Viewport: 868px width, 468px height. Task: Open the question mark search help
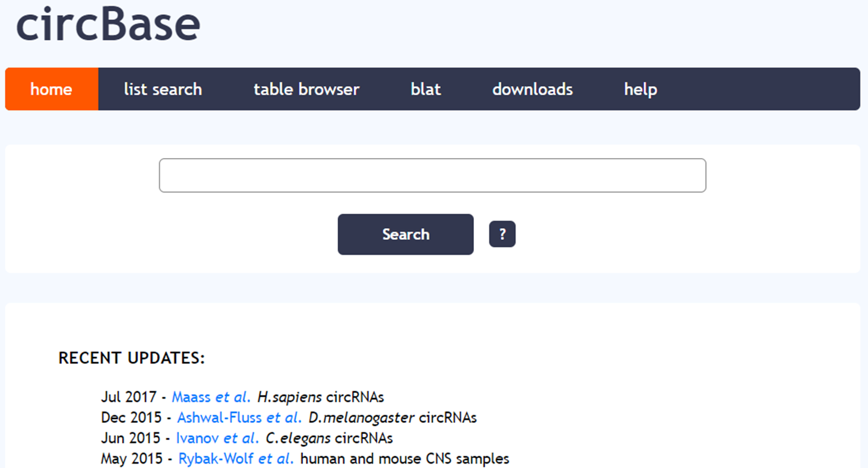point(502,234)
